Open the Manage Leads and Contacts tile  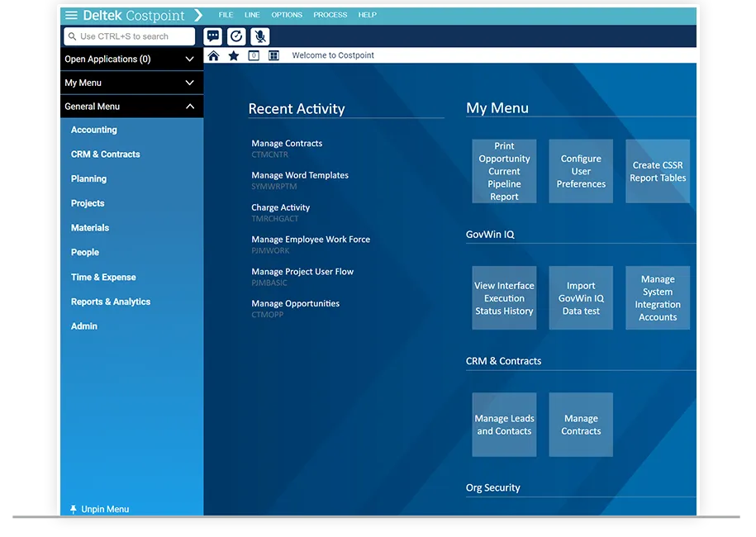click(x=504, y=425)
